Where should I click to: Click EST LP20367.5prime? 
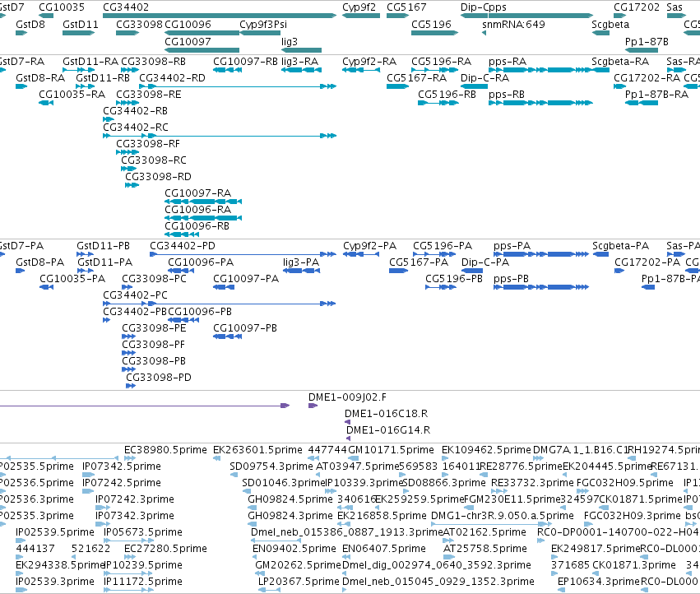click(269, 590)
